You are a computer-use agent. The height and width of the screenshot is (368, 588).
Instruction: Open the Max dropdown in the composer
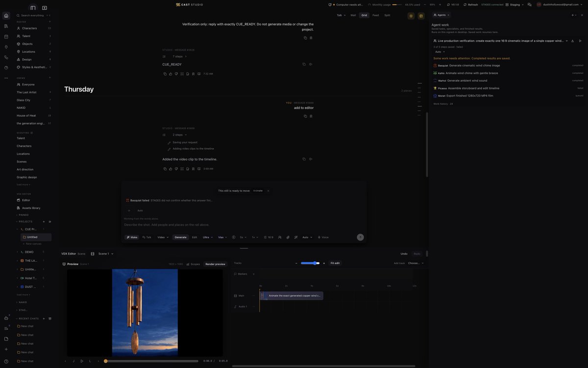click(x=223, y=237)
